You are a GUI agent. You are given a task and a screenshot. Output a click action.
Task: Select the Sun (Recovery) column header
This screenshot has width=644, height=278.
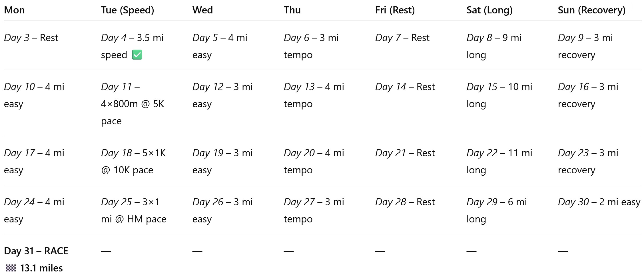point(591,10)
